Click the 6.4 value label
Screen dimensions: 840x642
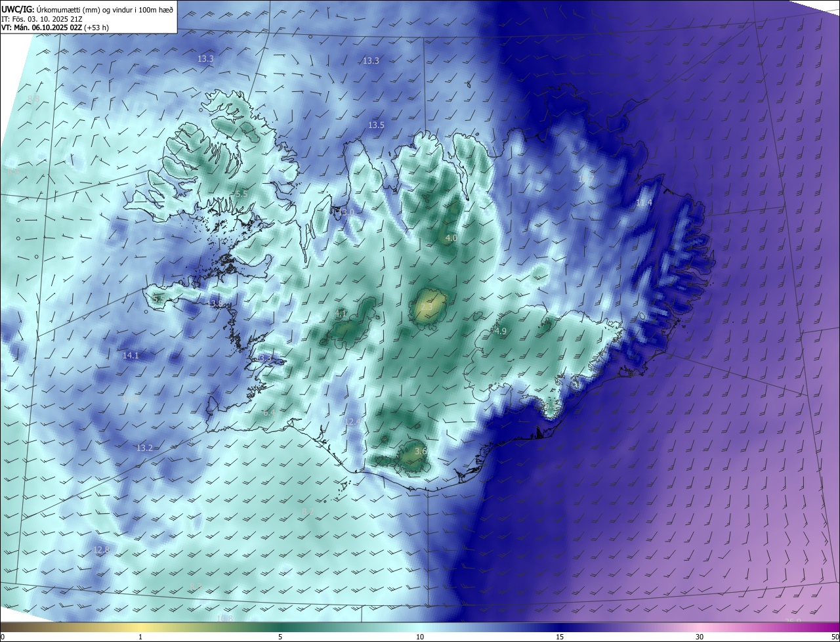click(x=269, y=413)
